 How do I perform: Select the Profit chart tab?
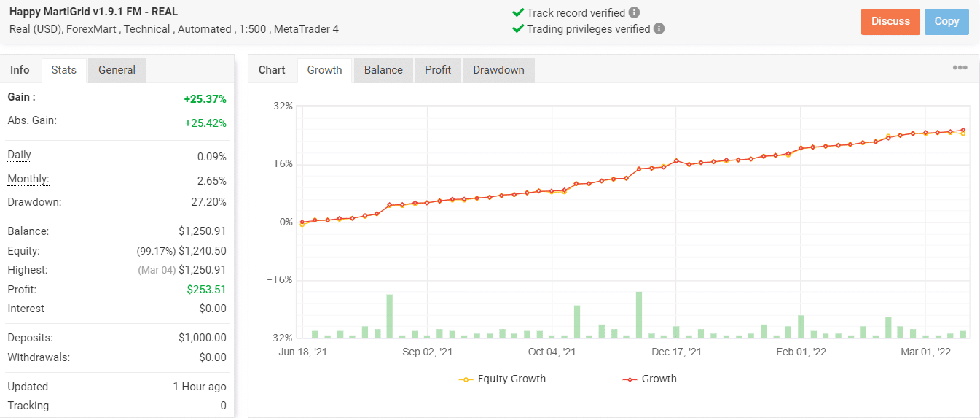tap(438, 70)
